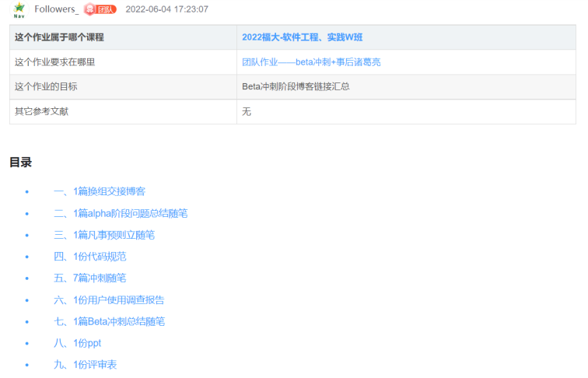This screenshot has width=588, height=378.
Task: Click the Beta冲刺阶段博客链接汇总 cell text
Action: point(296,86)
